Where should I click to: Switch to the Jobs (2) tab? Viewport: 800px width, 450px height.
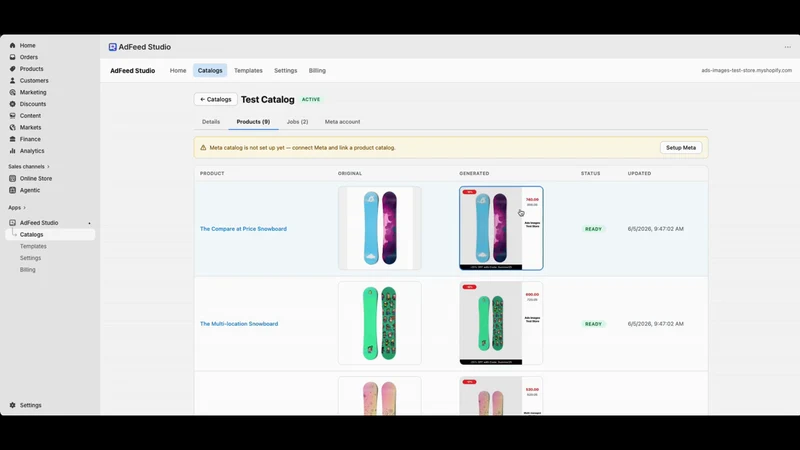pos(297,122)
